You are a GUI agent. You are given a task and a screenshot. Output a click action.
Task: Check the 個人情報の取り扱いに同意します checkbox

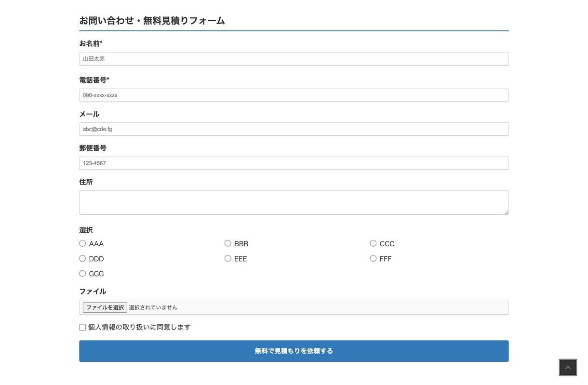pos(82,327)
